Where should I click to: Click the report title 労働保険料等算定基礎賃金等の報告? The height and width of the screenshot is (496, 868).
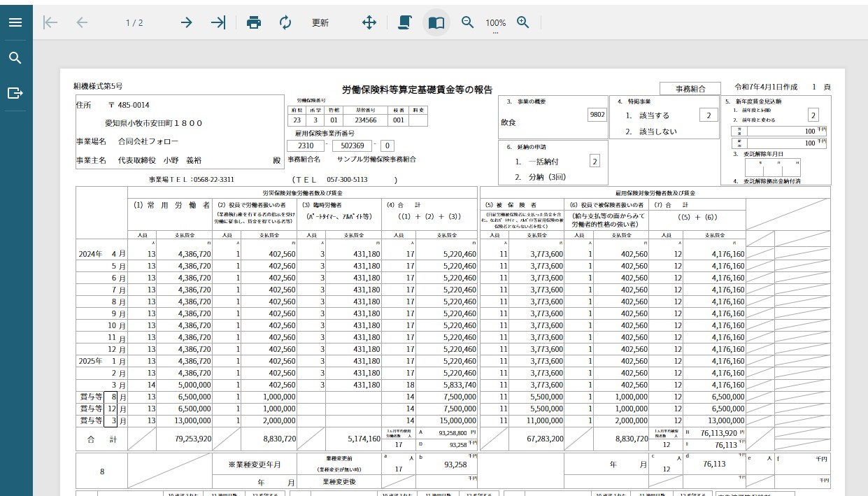coord(418,90)
